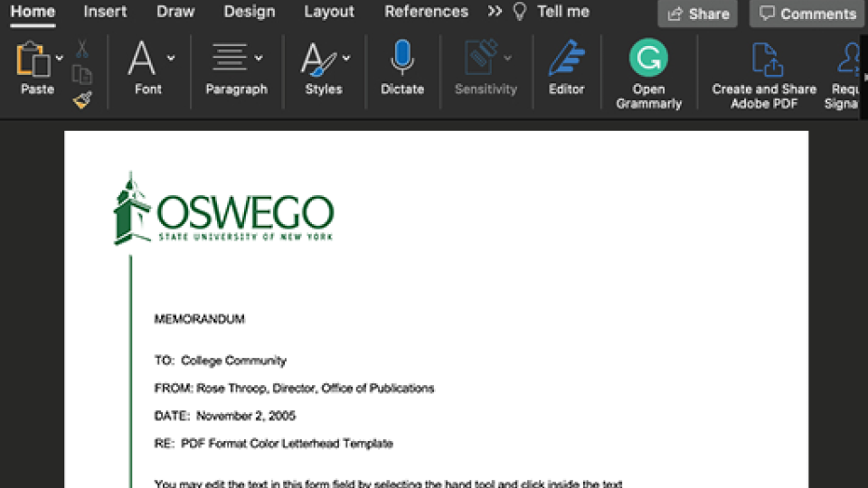This screenshot has height=488, width=868.
Task: Start dictation with the Dictate microphone
Action: pyautogui.click(x=402, y=57)
